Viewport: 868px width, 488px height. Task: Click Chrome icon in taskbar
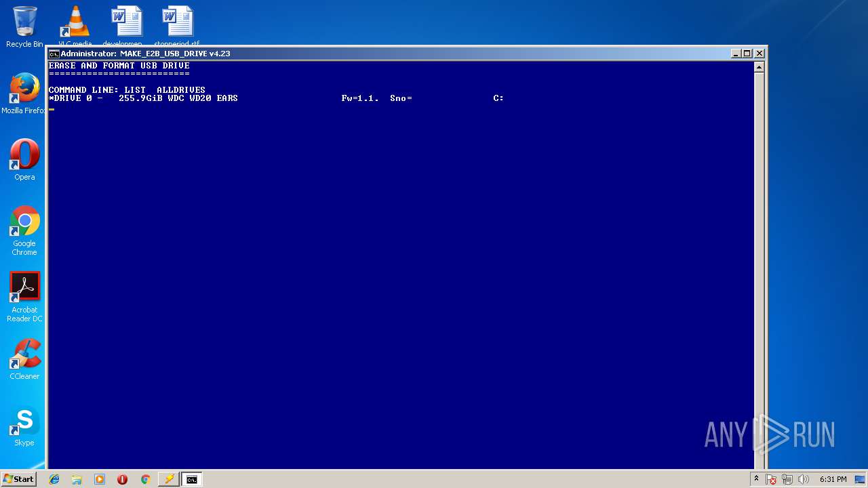point(145,479)
